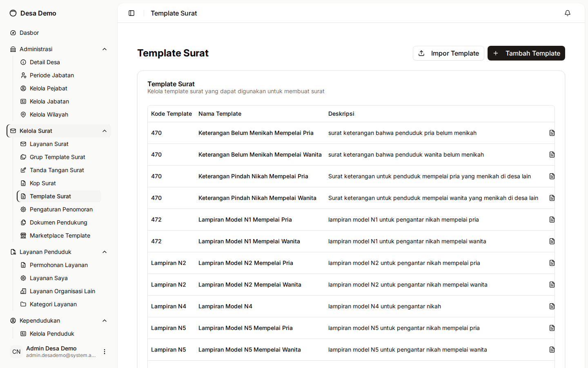Open document icon for Lampiran Model N2 Mempelai Pria
The width and height of the screenshot is (588, 368).
[x=552, y=263]
